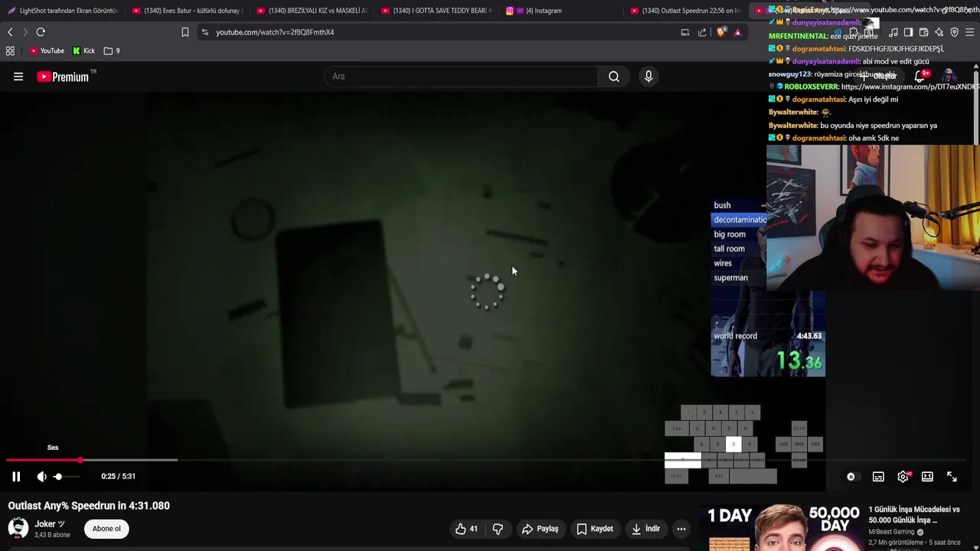Switch to I GOTTA SAVE TEDDY BEAR tab
This screenshot has width=980, height=551.
tap(436, 11)
